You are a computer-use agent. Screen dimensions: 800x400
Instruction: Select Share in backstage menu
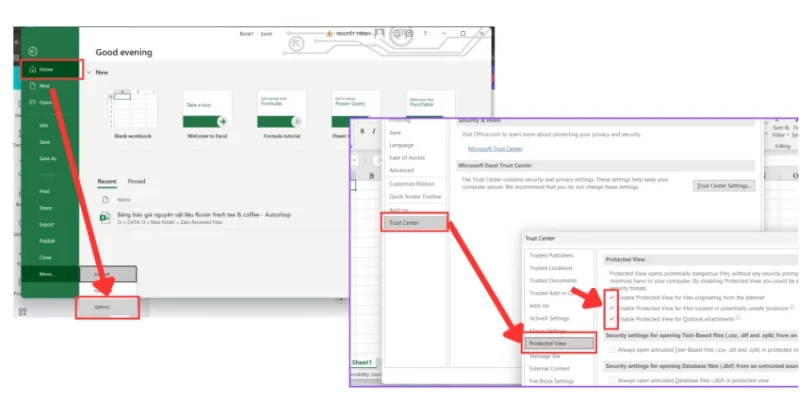click(51, 208)
